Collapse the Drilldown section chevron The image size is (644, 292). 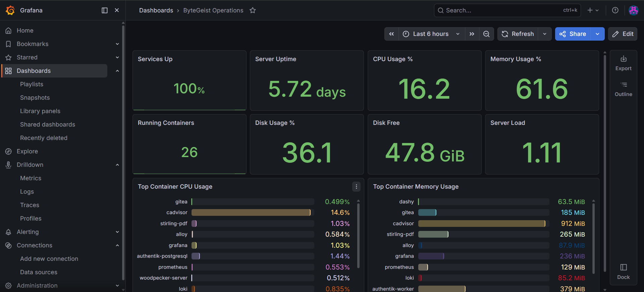[x=117, y=165]
